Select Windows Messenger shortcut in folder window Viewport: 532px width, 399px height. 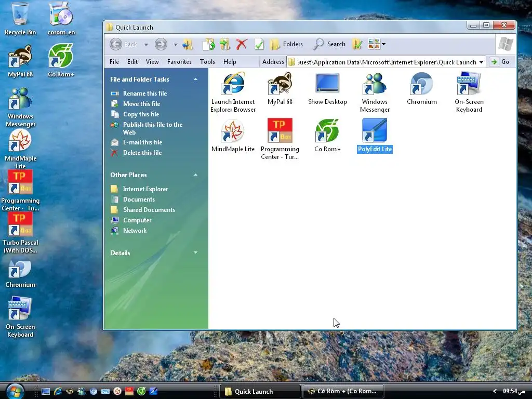click(x=375, y=92)
